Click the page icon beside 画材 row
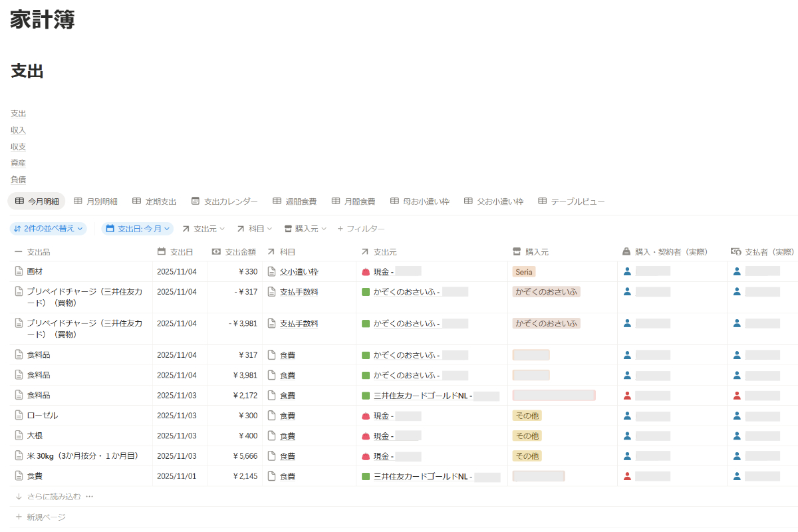Screen dimensions: 798x532 (19, 271)
